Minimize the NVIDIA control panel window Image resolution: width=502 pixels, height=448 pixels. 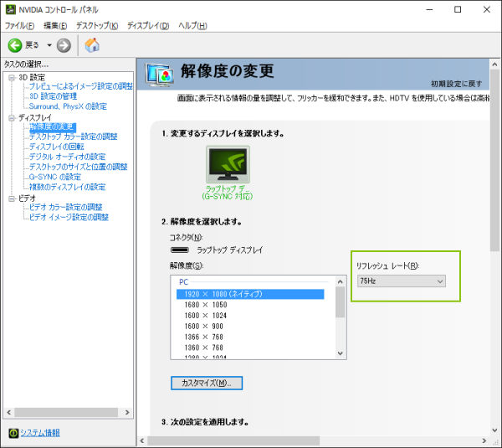(x=429, y=9)
